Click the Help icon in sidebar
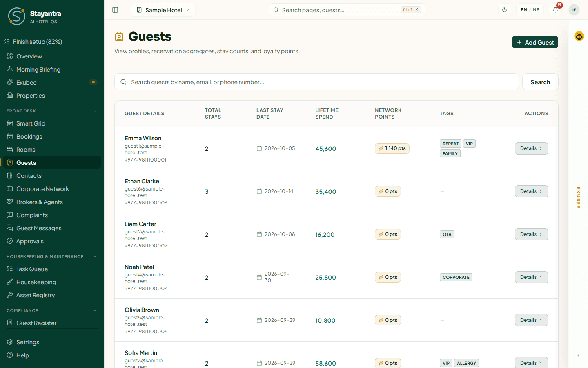This screenshot has width=588, height=368. [10, 355]
